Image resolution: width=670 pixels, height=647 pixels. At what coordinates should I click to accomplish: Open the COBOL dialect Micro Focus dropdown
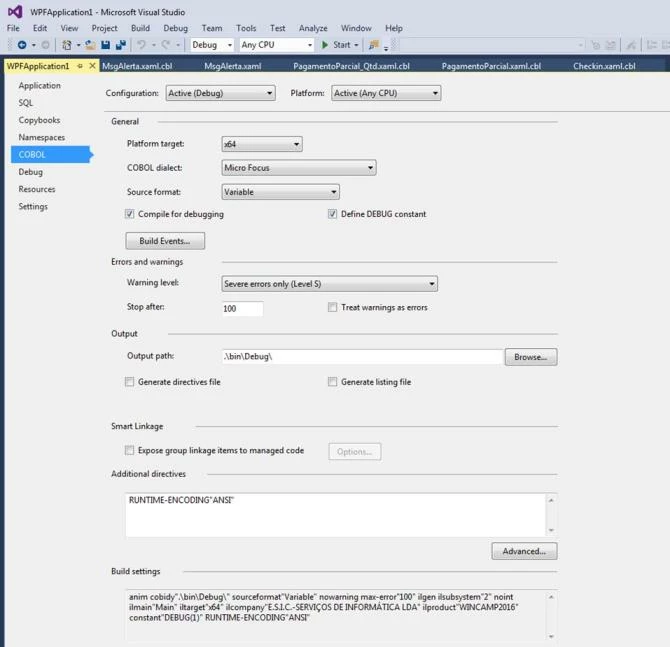[x=299, y=168]
